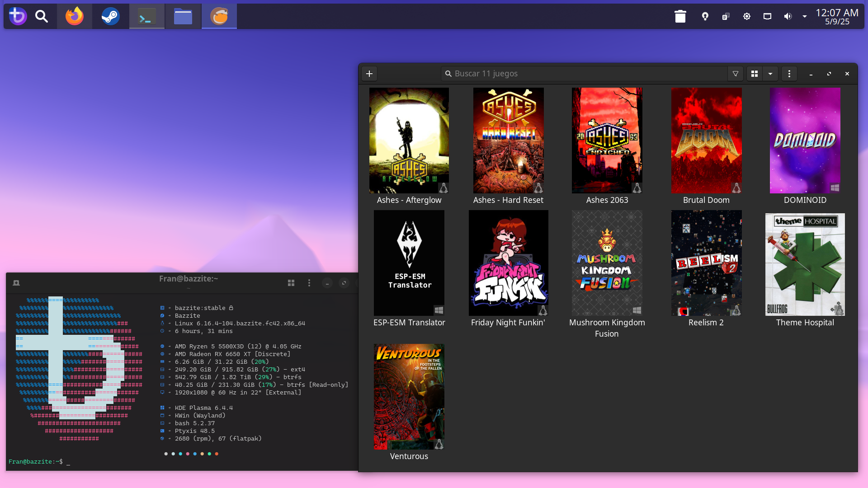
Task: Open the file manager taskbar icon
Action: [183, 17]
